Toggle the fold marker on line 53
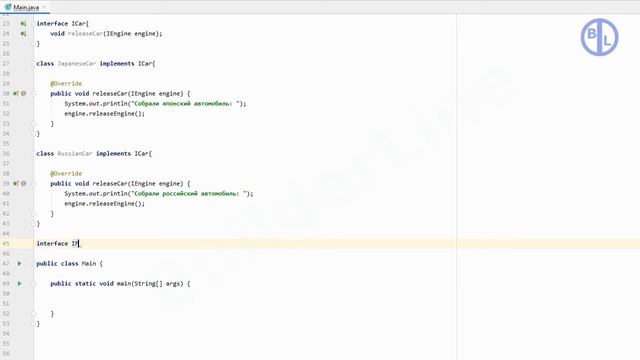The height and width of the screenshot is (360, 640). coord(34,324)
